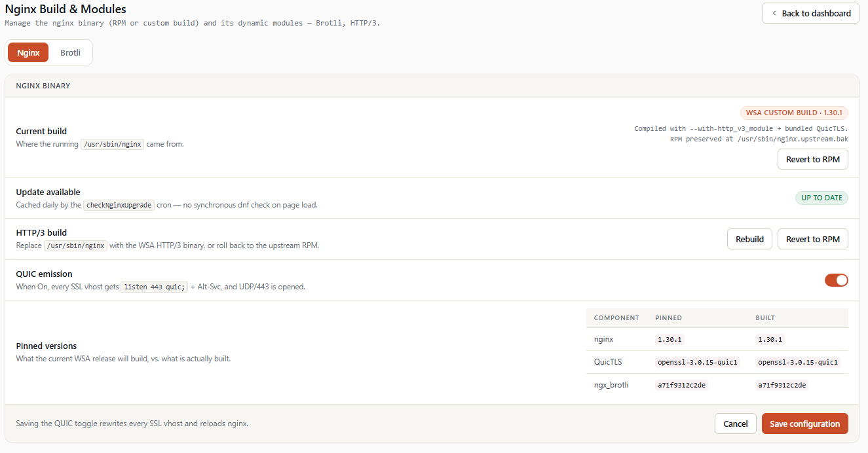
Task: Click the NGINX BINARY section header
Action: [x=43, y=86]
